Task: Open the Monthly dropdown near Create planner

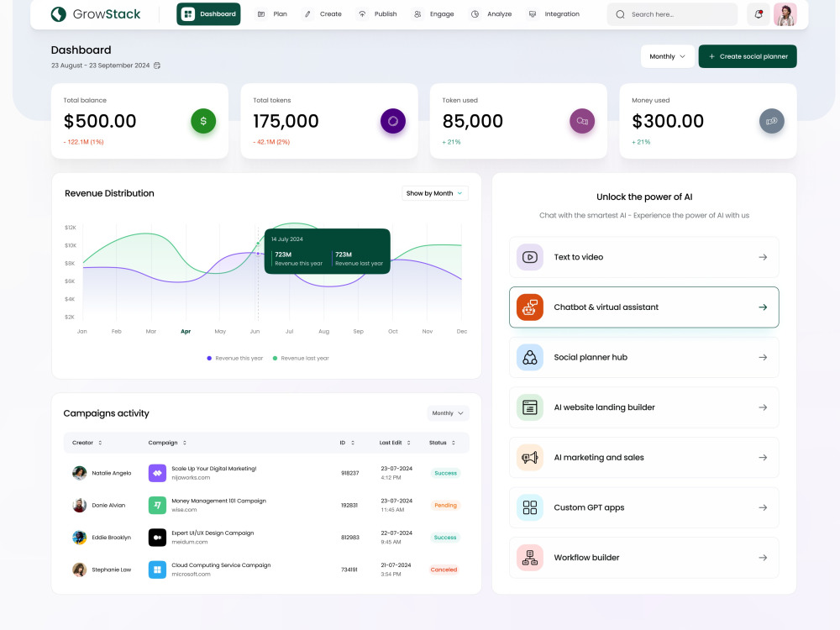Action: [x=668, y=56]
